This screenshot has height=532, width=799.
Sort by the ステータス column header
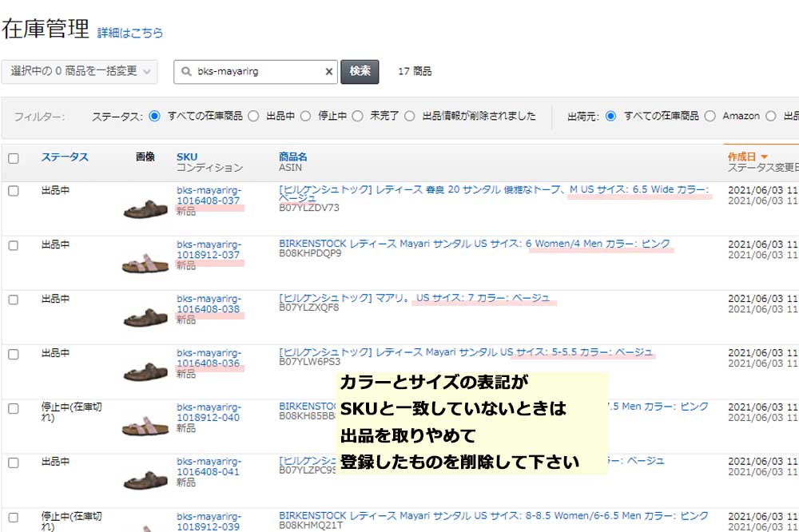[65, 157]
